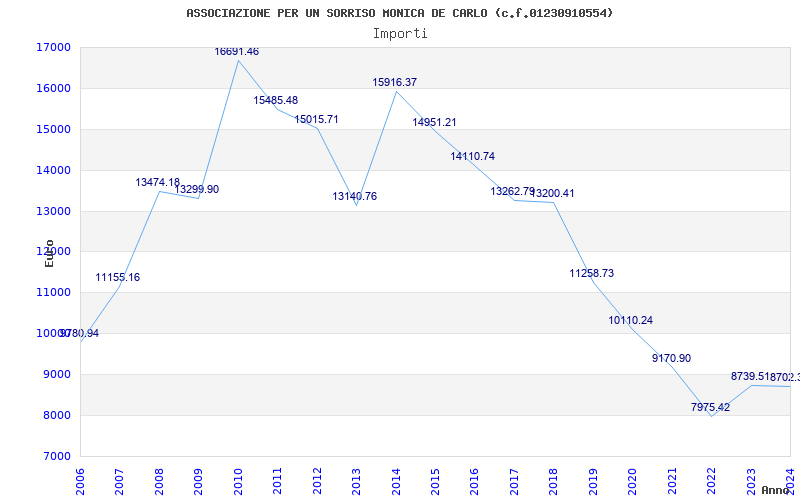800x500 pixels.
Task: Click the x-axis year 2009
Action: point(199,482)
